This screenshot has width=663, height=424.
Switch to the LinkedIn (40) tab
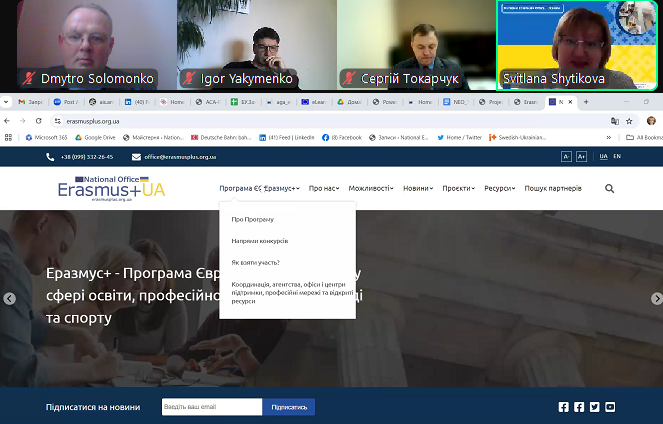137,102
